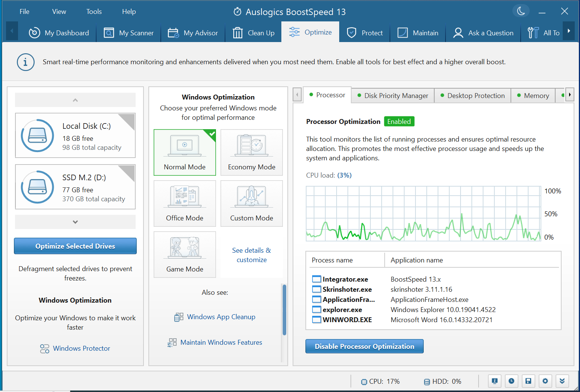Open Protect tab
580x392 pixels.
[364, 33]
